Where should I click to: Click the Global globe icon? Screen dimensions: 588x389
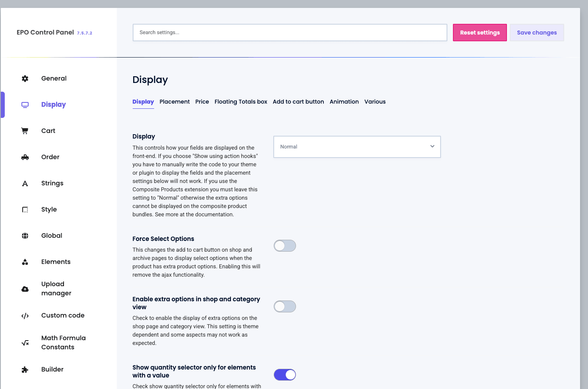pos(25,236)
